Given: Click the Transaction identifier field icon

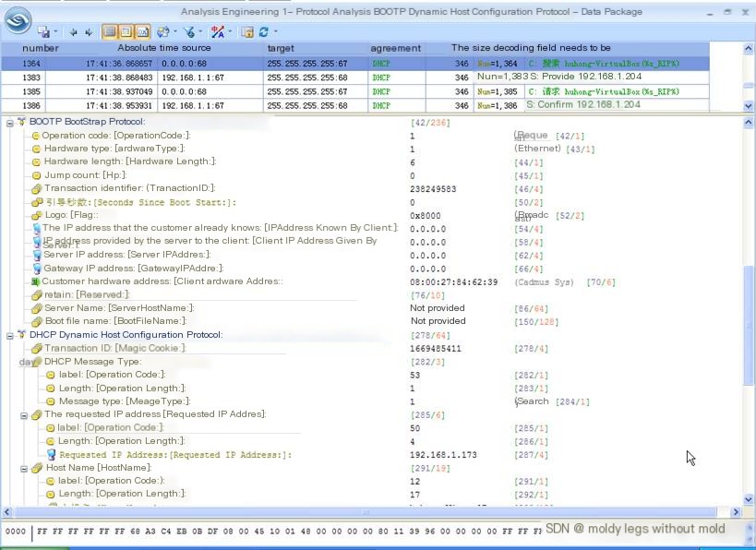Looking at the screenshot, I should pos(37,189).
